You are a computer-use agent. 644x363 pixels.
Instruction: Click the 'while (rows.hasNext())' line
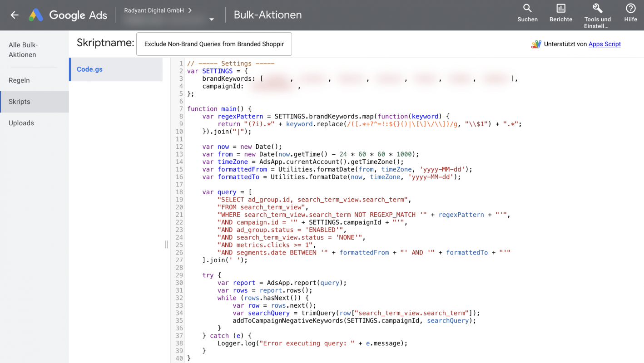(263, 298)
